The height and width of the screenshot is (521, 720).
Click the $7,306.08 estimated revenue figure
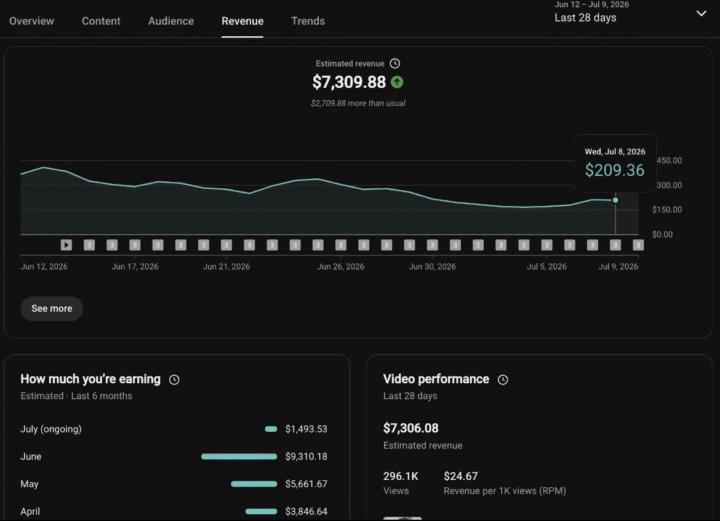tap(411, 428)
